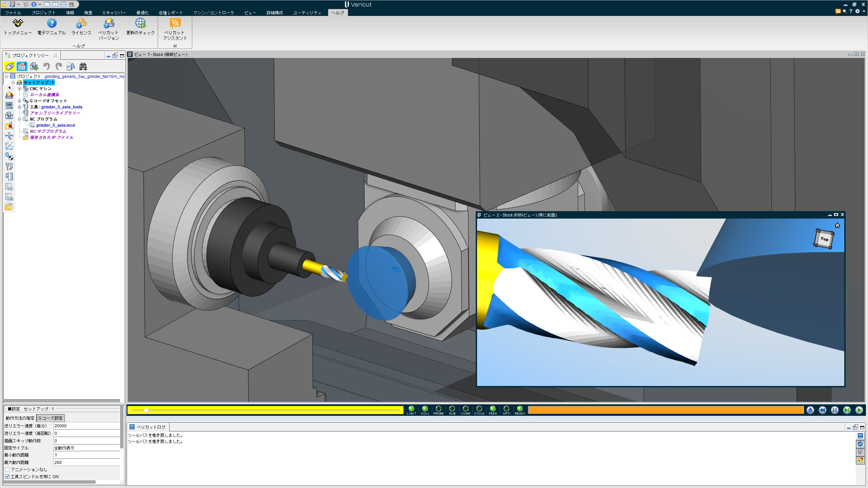
Task: Enable the アニメーションなし checkbox
Action: click(7, 470)
